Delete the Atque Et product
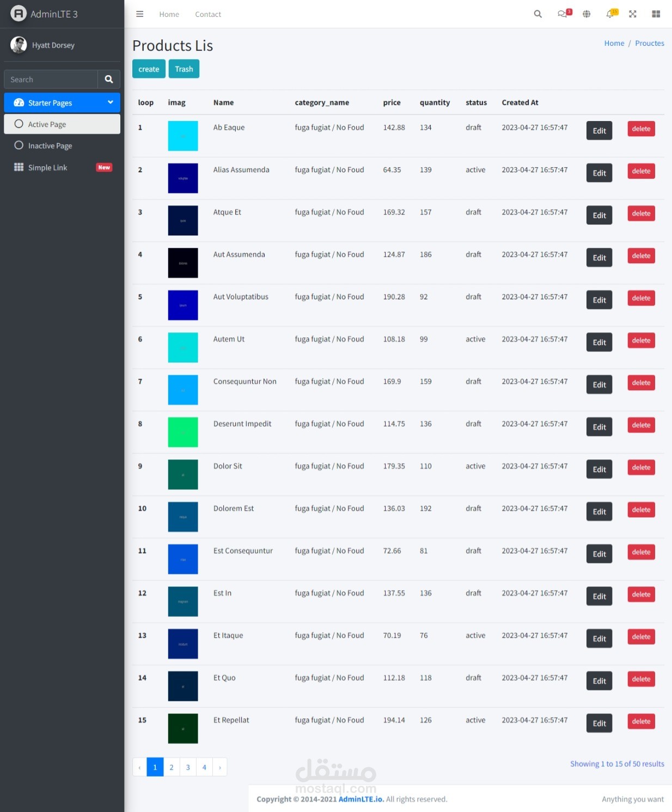672x812 pixels. click(641, 213)
